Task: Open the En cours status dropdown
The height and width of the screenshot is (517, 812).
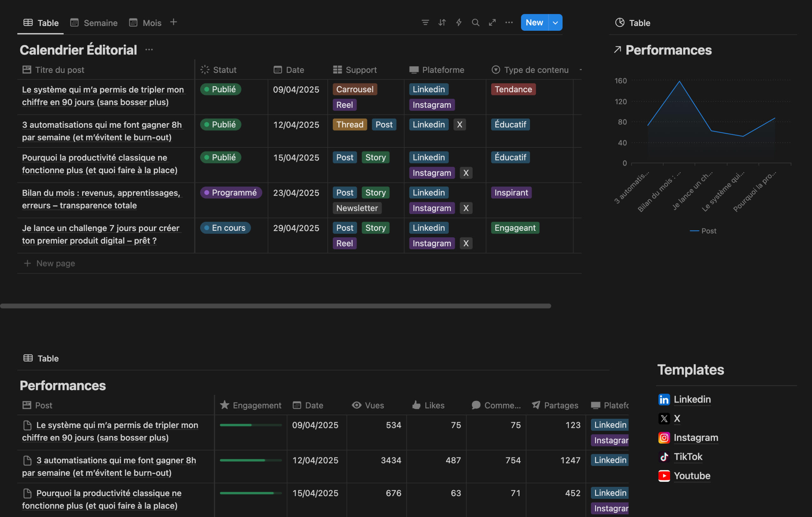Action: (x=225, y=228)
